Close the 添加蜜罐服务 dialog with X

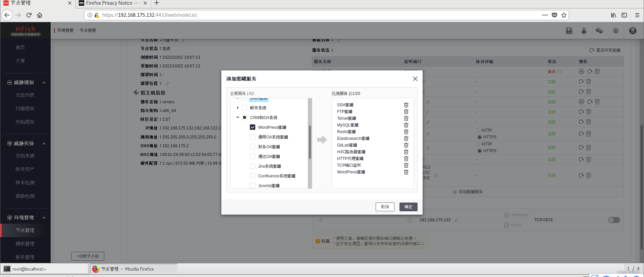pos(415,79)
